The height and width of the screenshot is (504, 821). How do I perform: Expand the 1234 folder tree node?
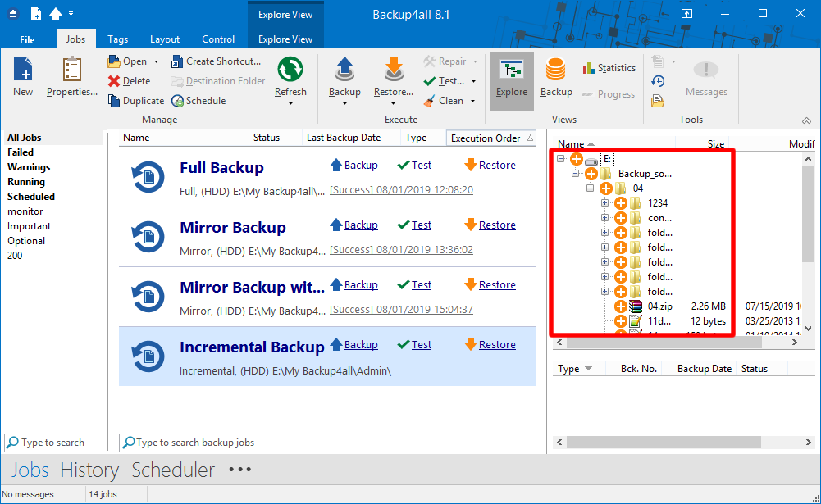point(604,203)
